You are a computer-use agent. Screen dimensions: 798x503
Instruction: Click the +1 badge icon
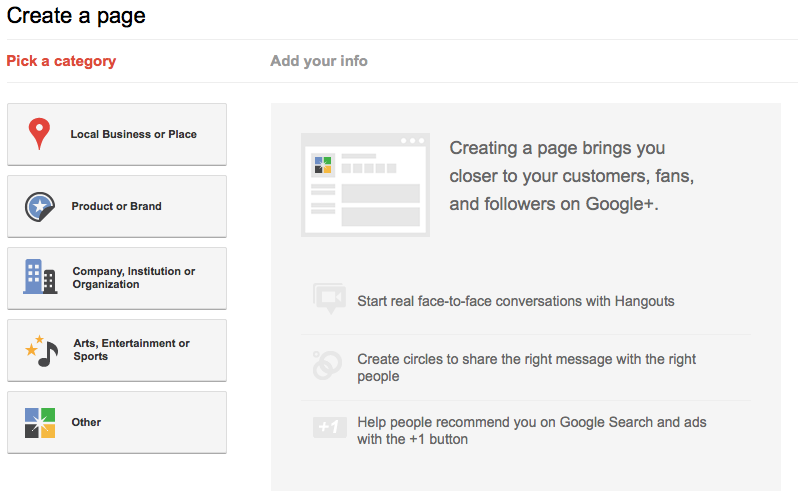click(329, 428)
